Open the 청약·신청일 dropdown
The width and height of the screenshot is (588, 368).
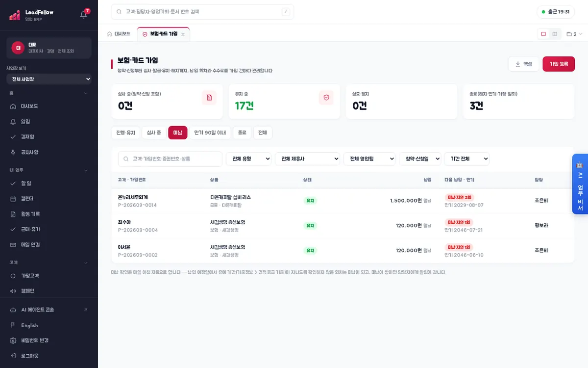(x=420, y=159)
